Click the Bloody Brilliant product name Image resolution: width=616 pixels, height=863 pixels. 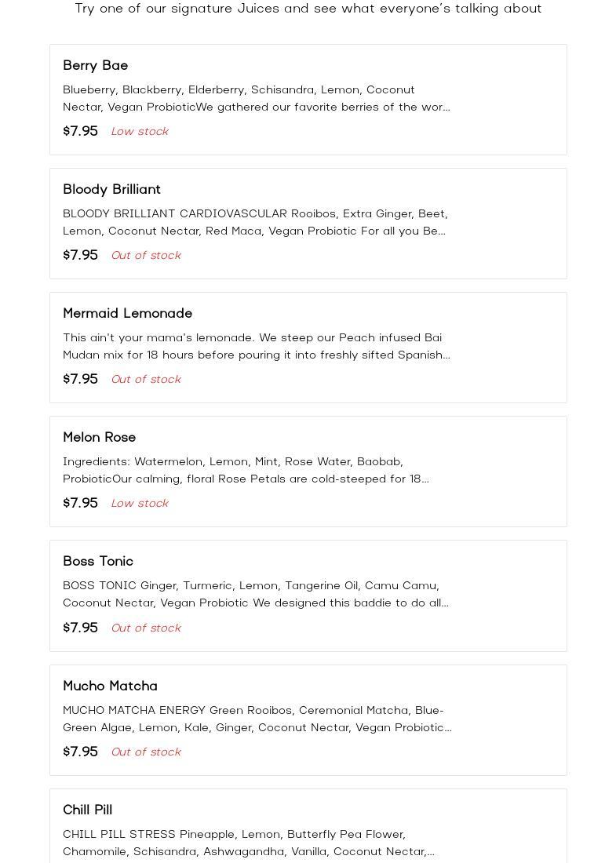[111, 189]
